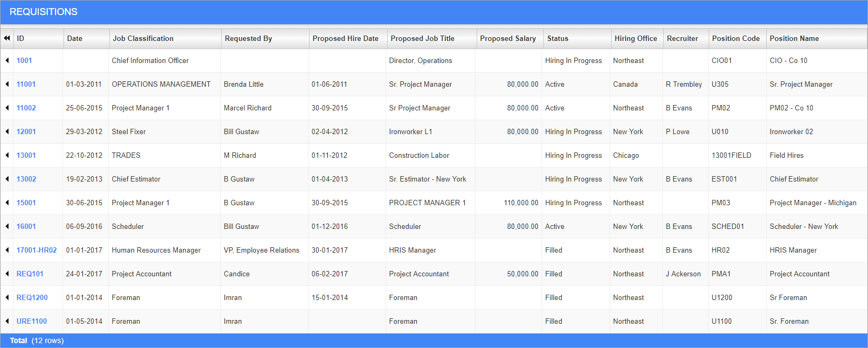Toggle the arrow beside requisition 13002
This screenshot has width=868, height=348.
pyautogui.click(x=7, y=179)
